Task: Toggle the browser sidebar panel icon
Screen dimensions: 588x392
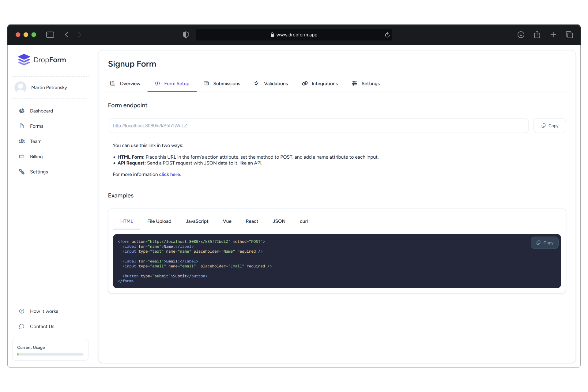Action: click(x=50, y=35)
